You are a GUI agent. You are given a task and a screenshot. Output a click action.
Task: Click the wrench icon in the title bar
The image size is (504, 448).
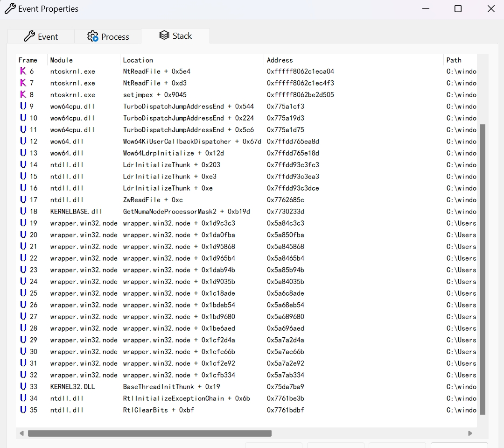click(x=10, y=9)
